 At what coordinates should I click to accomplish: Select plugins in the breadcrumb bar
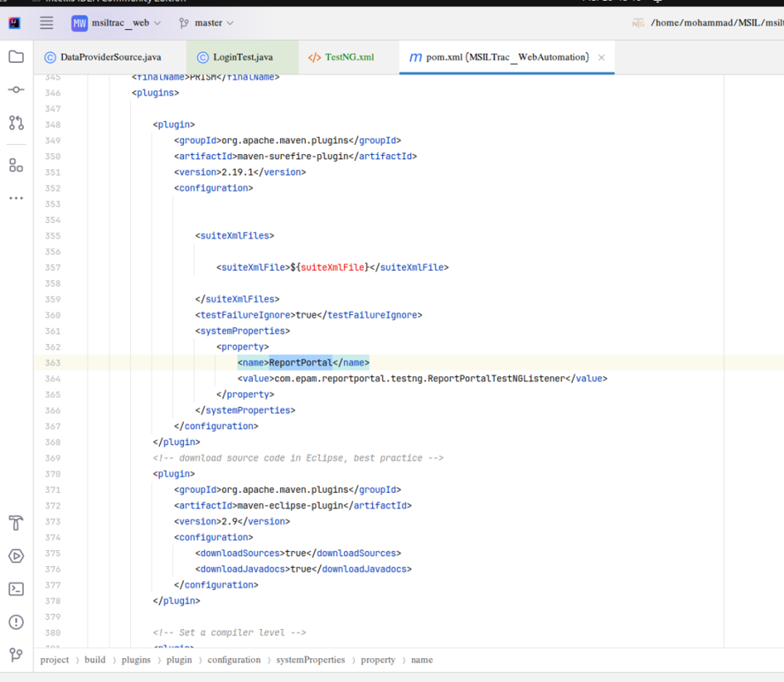pyautogui.click(x=134, y=659)
